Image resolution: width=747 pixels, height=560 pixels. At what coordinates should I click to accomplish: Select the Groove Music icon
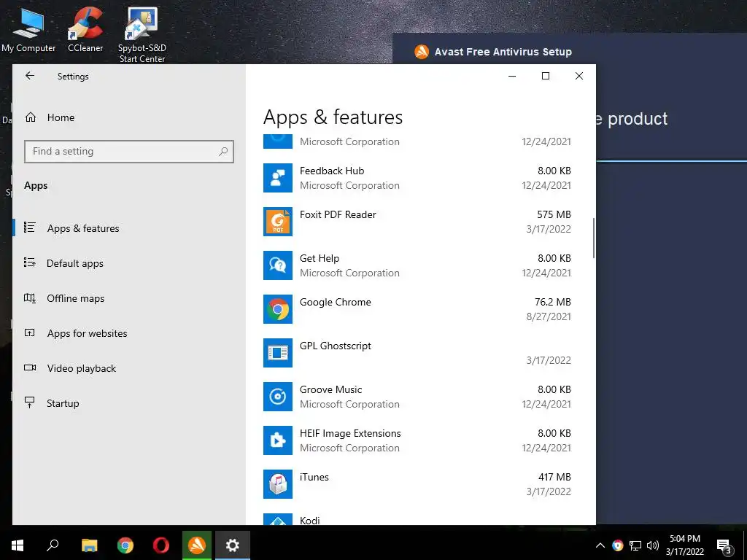point(278,397)
